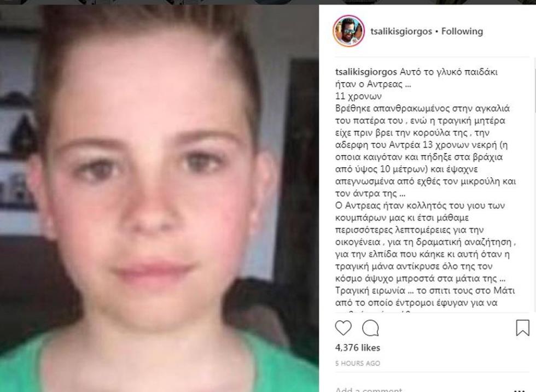Open tsalikisgiorgos profile picture avatar
The image size is (536, 392).
pos(349,31)
